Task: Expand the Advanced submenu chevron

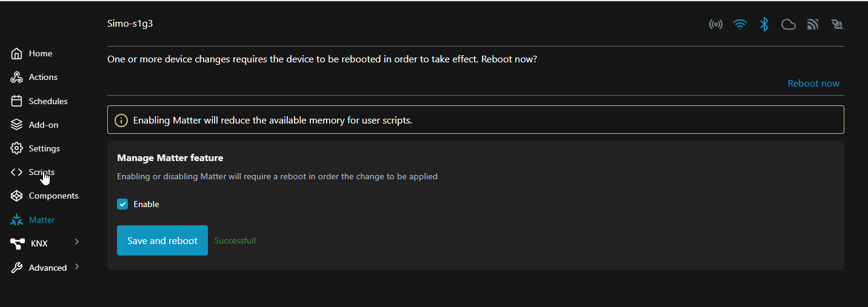Action: [77, 266]
